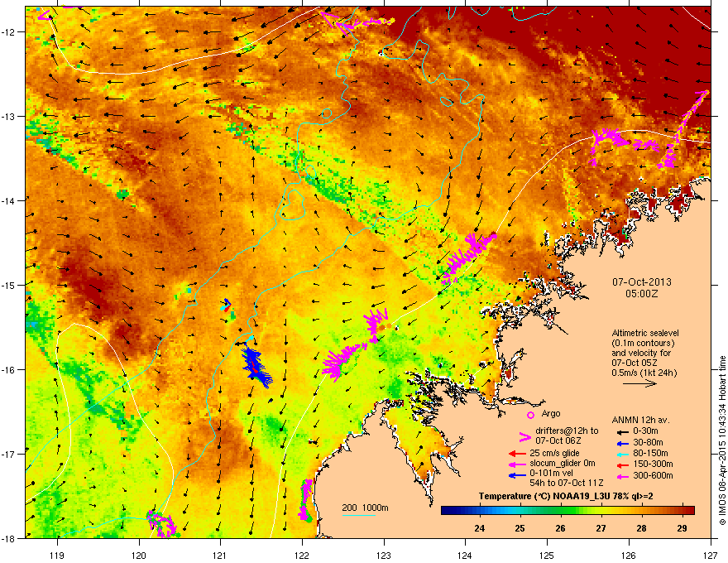Click the longitude axis label 127
This screenshot has width=728, height=563.
coord(711,555)
